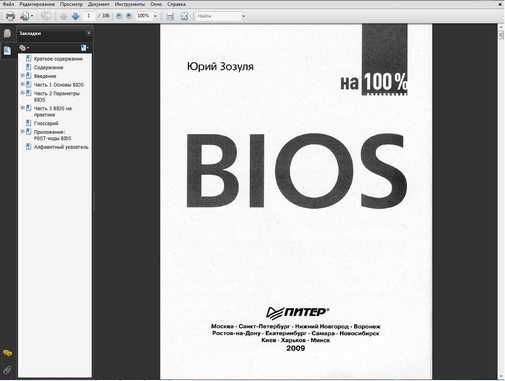This screenshot has width=505, height=381.
Task: Click the scrollbar down arrow at the bottom right
Action: coord(501,377)
